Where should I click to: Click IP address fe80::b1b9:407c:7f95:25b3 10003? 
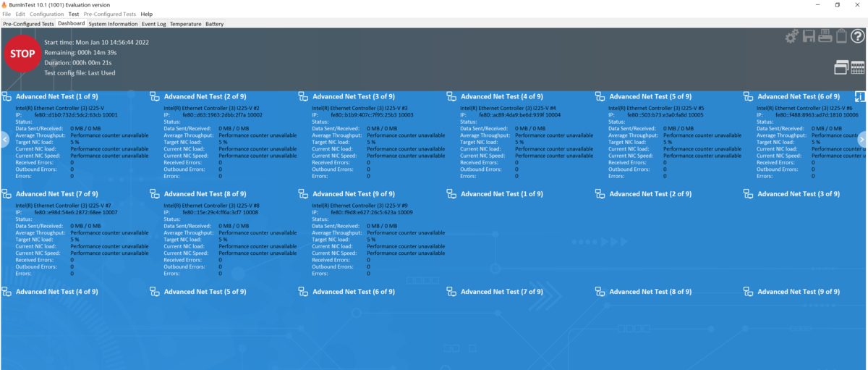coord(372,114)
